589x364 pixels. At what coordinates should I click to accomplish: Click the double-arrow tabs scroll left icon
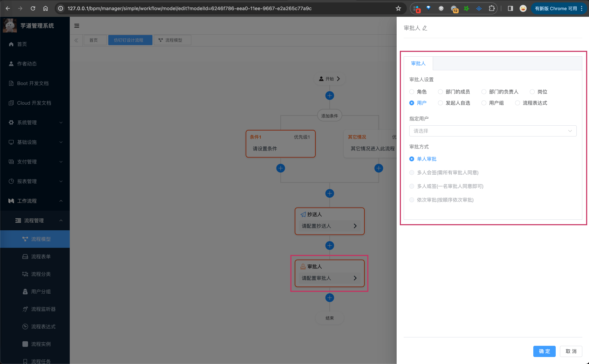[76, 40]
